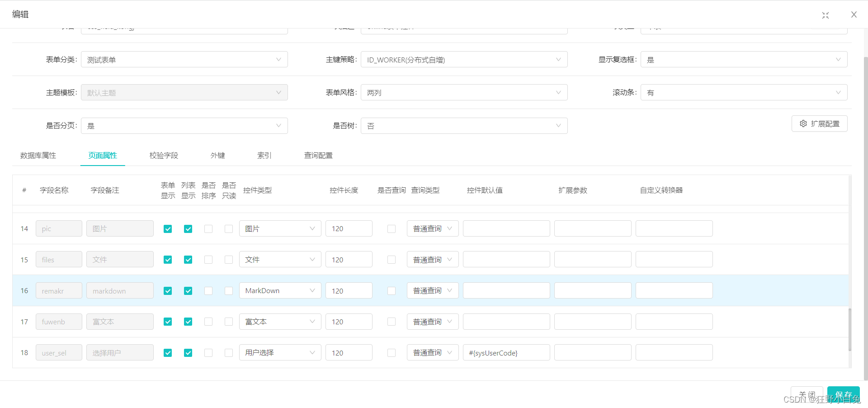Uncheck 表单显示 for the files row
This screenshot has width=868, height=408.
[167, 260]
